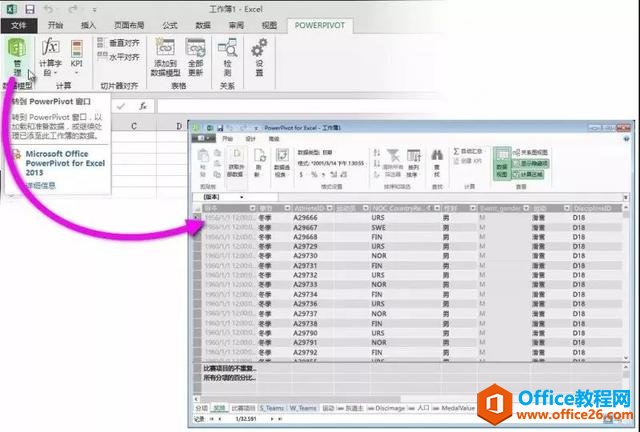The image size is (640, 432).
Task: Open the [版本] name box dropdown
Action: pyautogui.click(x=242, y=197)
